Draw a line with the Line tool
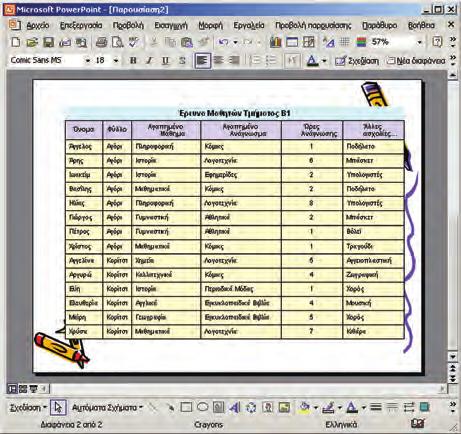 click(x=153, y=407)
